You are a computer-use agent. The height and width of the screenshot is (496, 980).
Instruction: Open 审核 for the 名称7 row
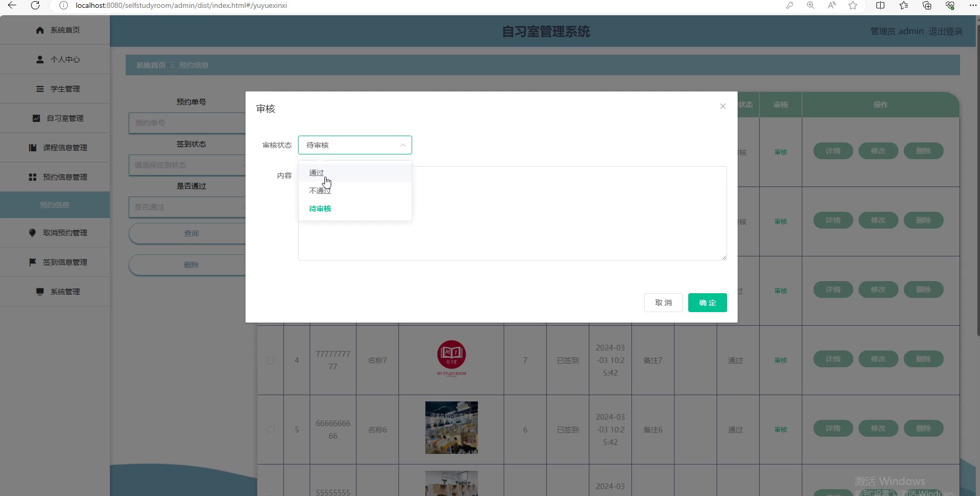pos(781,360)
